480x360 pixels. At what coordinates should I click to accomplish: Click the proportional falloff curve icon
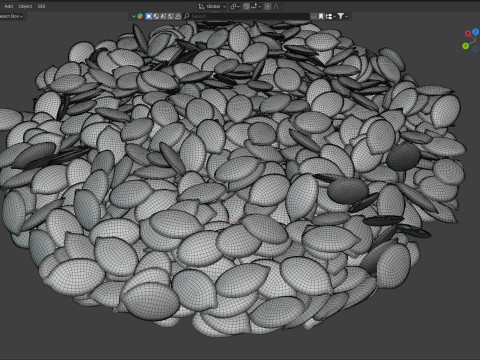point(276,6)
